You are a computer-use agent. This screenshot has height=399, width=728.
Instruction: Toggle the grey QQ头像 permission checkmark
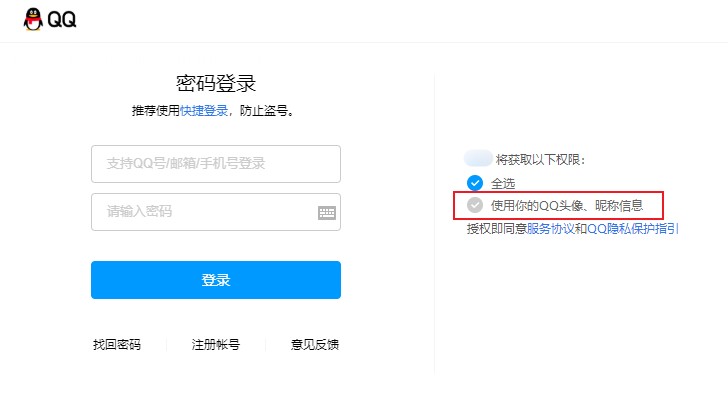pyautogui.click(x=474, y=205)
